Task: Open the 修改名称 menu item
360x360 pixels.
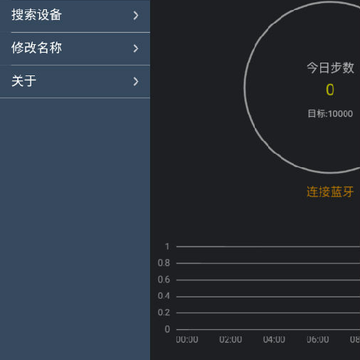Action: point(75,49)
